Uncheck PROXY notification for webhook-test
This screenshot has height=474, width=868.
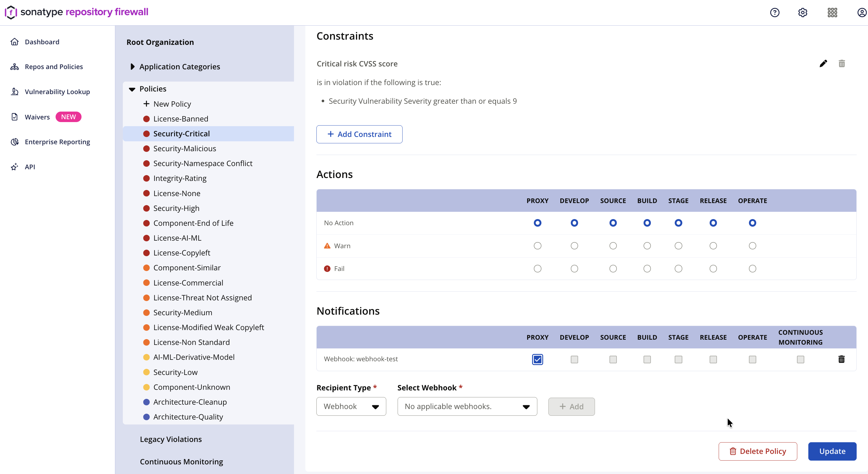pos(537,359)
